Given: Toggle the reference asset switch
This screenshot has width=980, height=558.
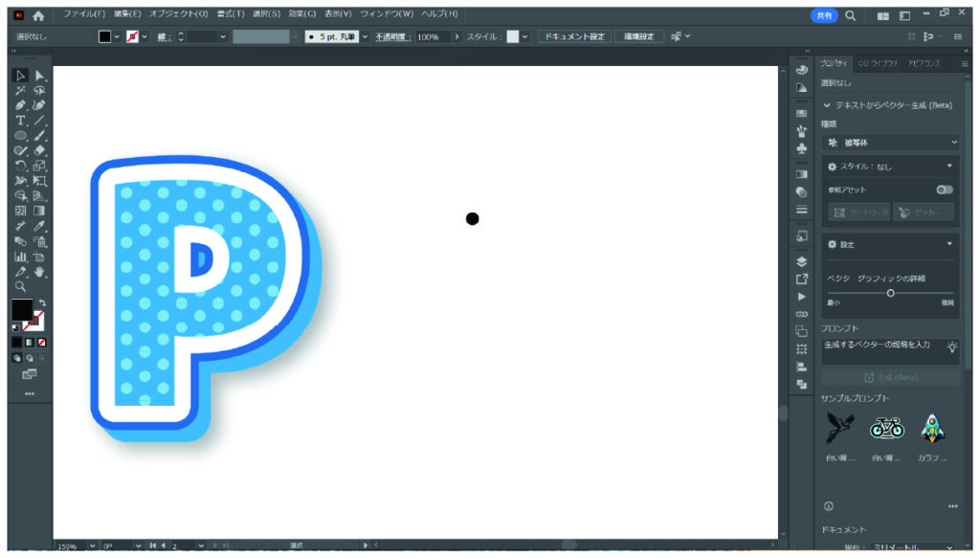Looking at the screenshot, I should 945,190.
